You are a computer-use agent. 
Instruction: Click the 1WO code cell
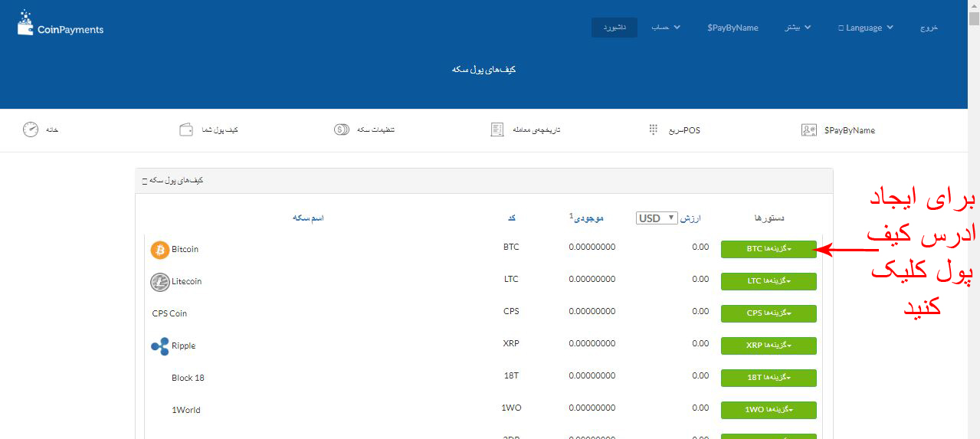[x=511, y=408]
